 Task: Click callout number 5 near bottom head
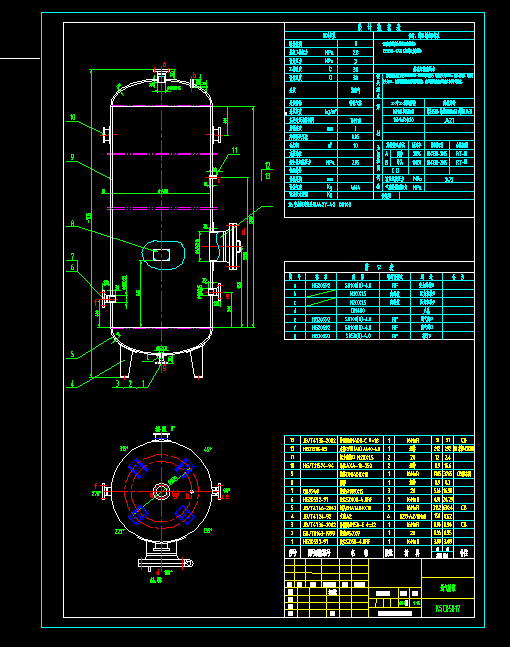pyautogui.click(x=72, y=354)
